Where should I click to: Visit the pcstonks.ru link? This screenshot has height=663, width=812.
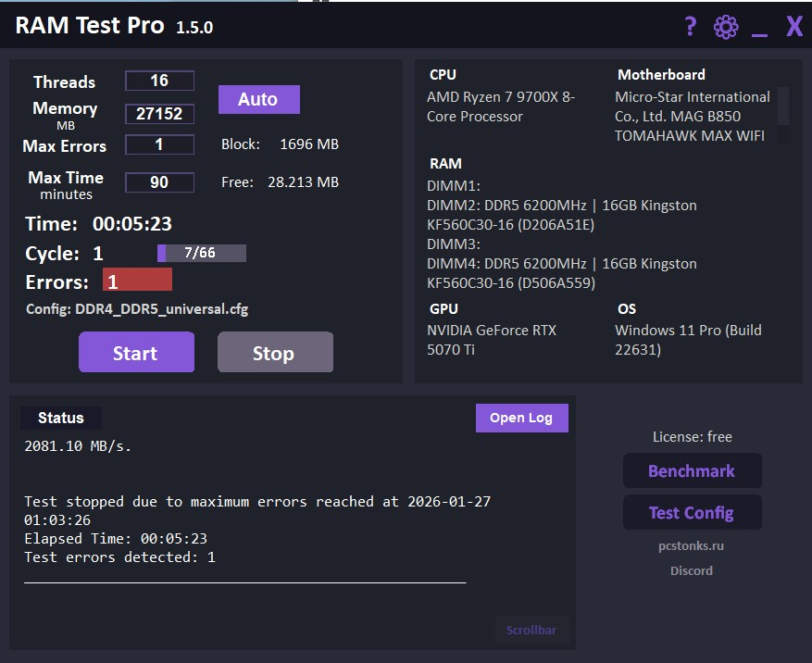pos(691,546)
